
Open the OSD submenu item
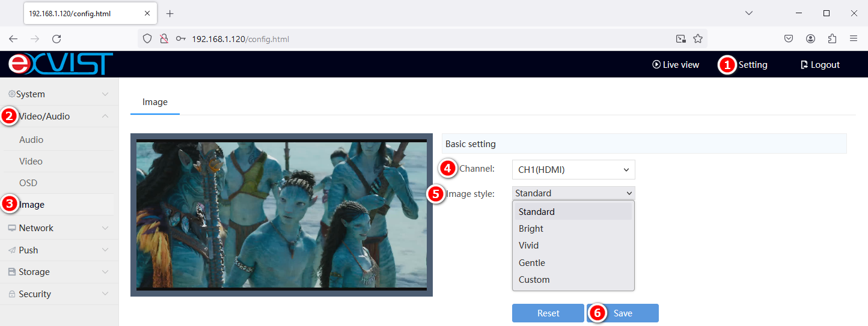point(28,183)
